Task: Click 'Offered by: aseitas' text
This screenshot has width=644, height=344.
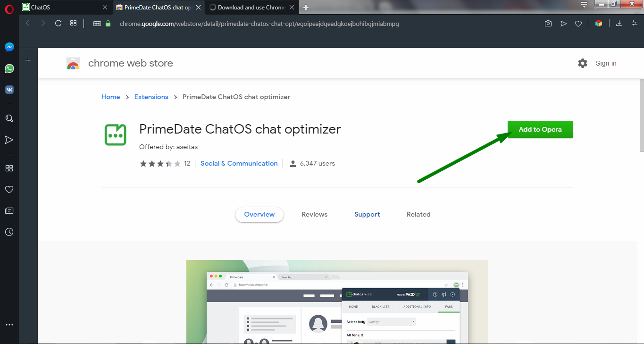Action: click(168, 147)
